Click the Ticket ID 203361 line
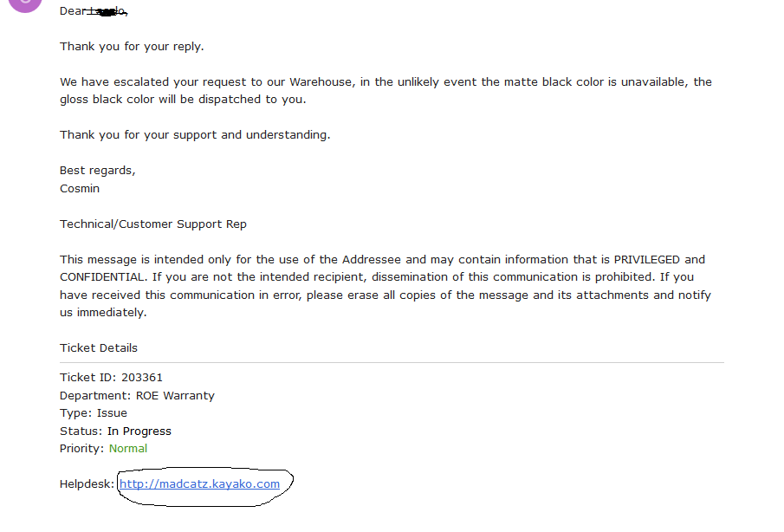This screenshot has height=532, width=784. [x=111, y=378]
